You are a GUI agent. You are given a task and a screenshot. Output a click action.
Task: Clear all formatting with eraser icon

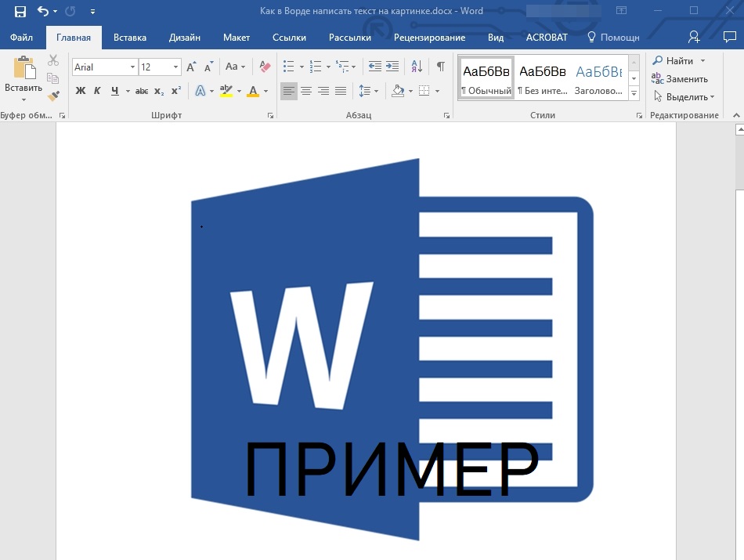(264, 67)
